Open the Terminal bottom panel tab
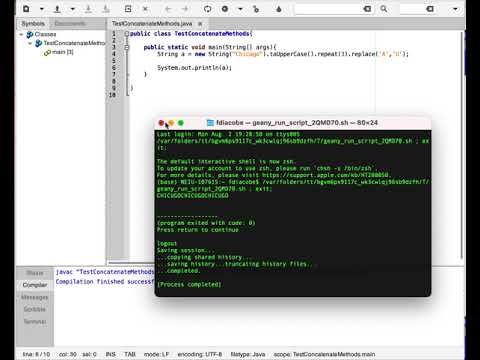 [x=35, y=321]
